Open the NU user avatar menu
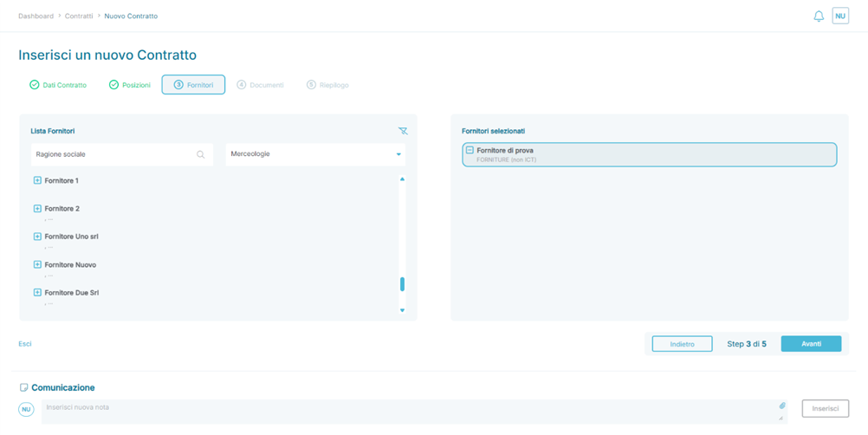868x435 pixels. pyautogui.click(x=840, y=16)
